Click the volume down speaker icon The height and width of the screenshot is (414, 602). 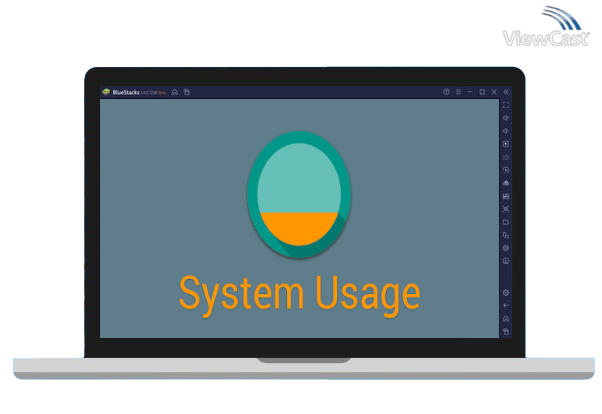coord(506,131)
